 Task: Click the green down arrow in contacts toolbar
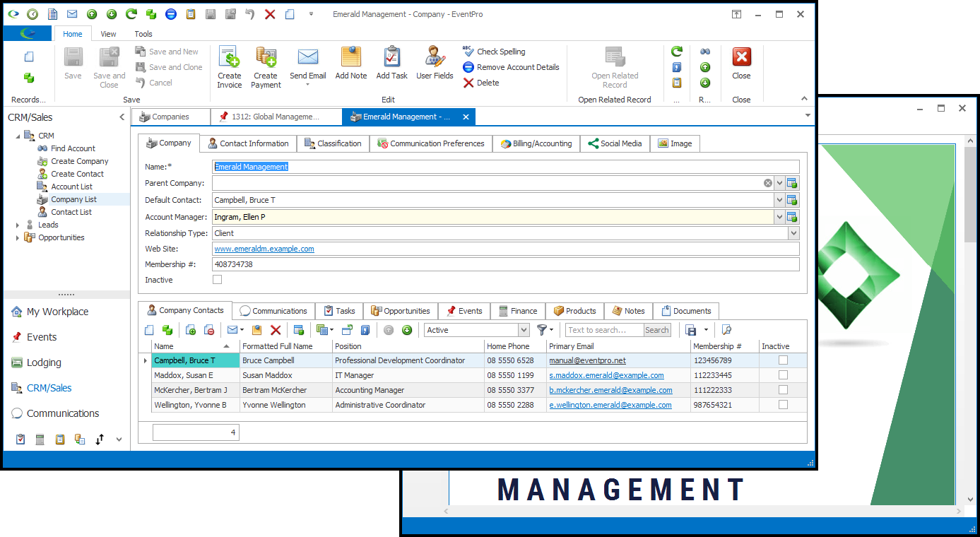407,330
